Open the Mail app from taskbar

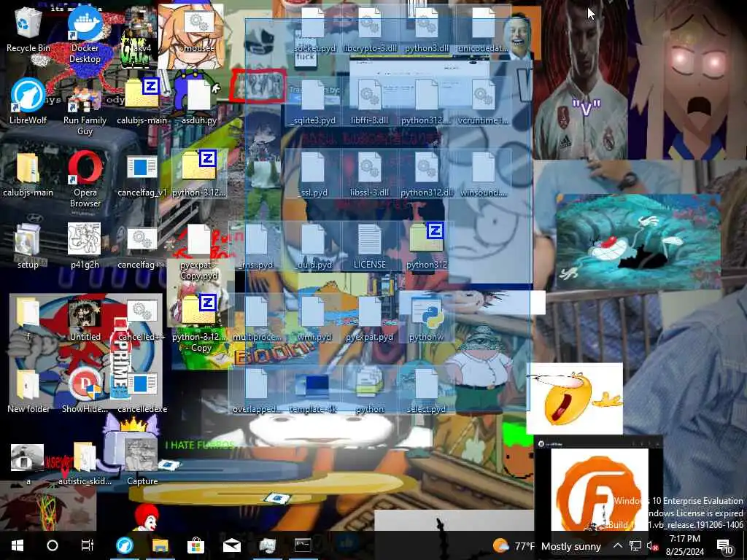point(231,545)
